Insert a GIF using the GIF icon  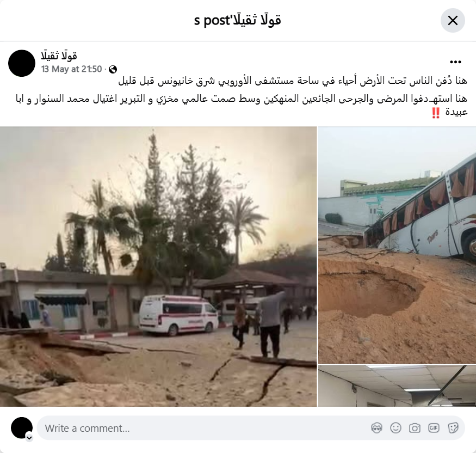(434, 428)
